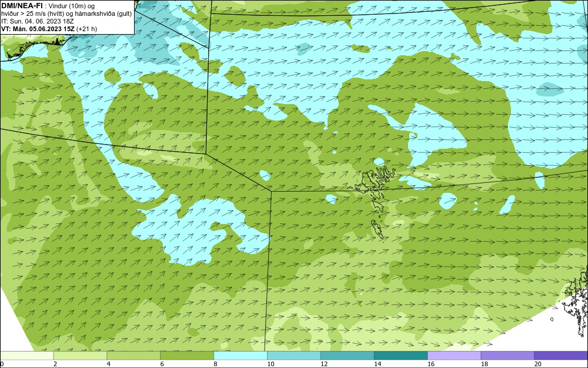Screen dimensions: 588x368
Task: Click the 6-8 m/s olive green swatch
Action: click(x=187, y=356)
